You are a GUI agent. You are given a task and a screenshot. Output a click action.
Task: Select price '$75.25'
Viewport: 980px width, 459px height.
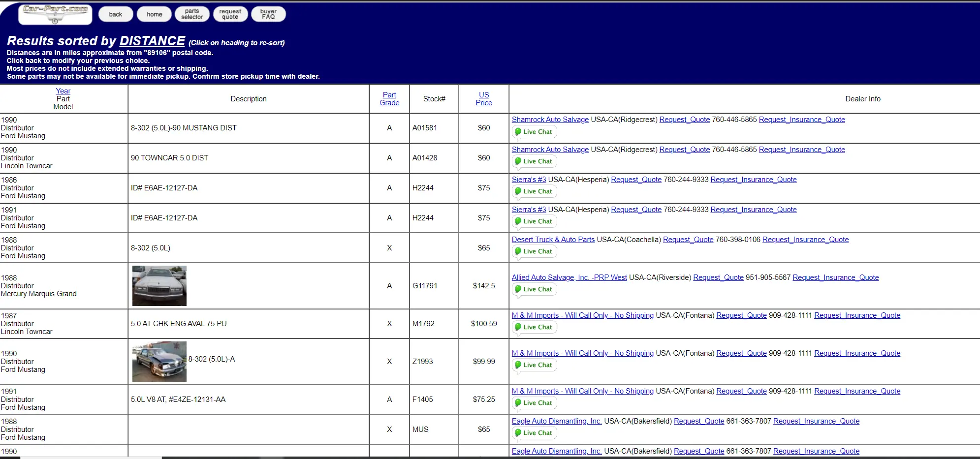coord(484,399)
